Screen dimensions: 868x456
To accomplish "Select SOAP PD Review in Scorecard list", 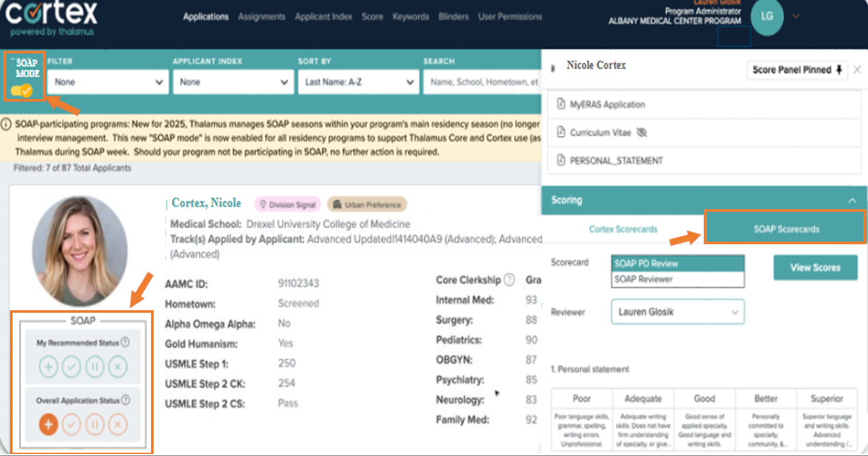I will click(678, 263).
